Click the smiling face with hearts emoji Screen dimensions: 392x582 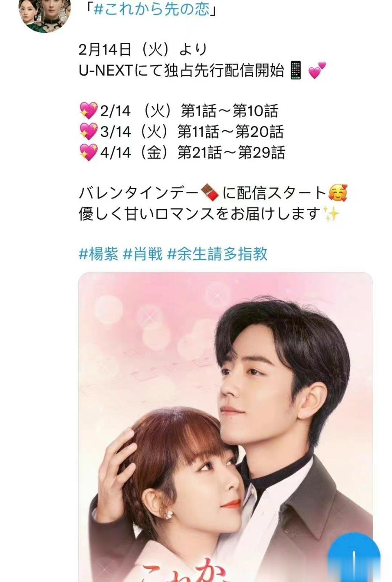click(x=338, y=193)
